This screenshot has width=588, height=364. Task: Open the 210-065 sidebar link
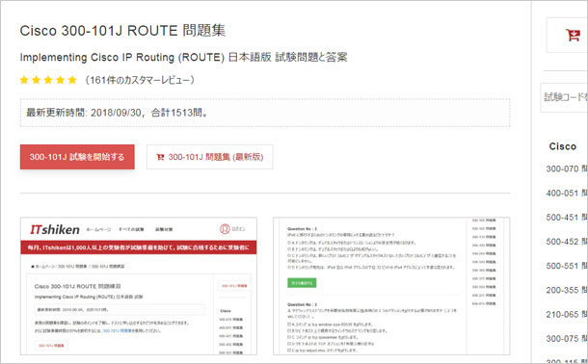(x=566, y=315)
